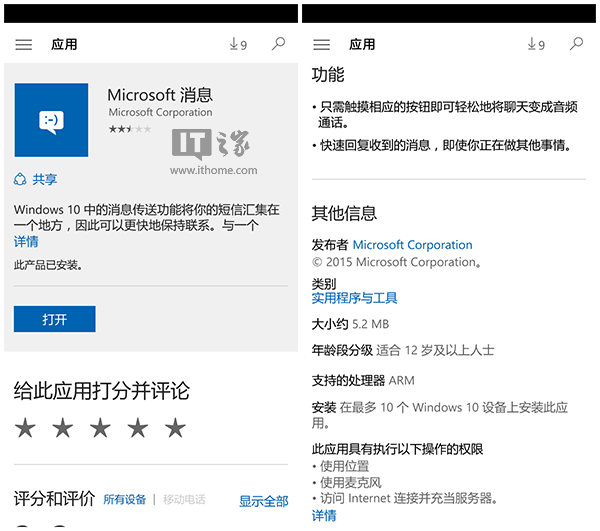The height and width of the screenshot is (531, 600).
Task: Open Microsoft Corporation publisher link
Action: pos(412,244)
